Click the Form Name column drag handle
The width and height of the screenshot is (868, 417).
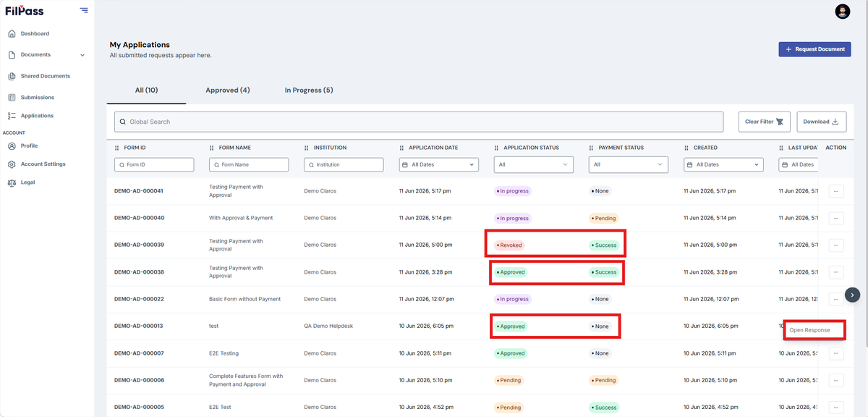212,148
